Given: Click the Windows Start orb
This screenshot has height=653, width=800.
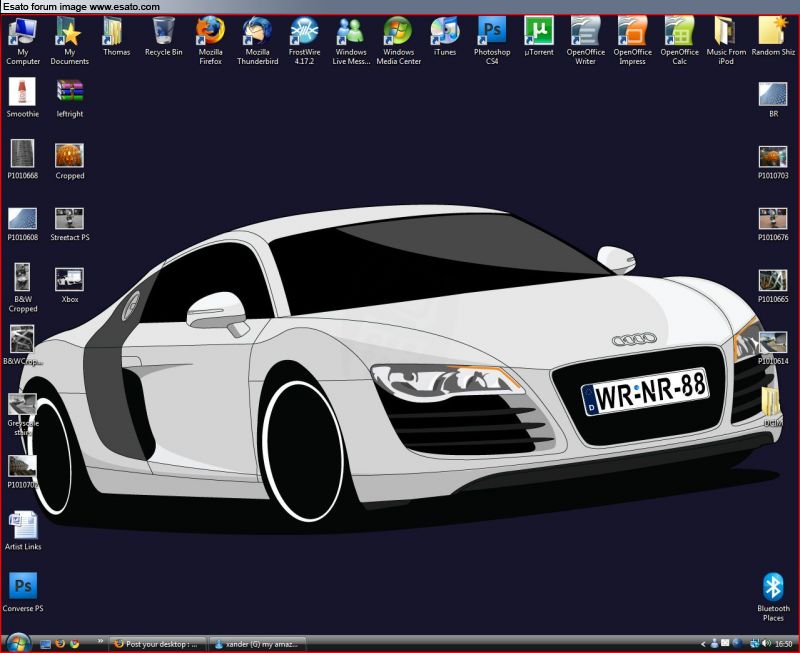Looking at the screenshot, I should pos(16,643).
